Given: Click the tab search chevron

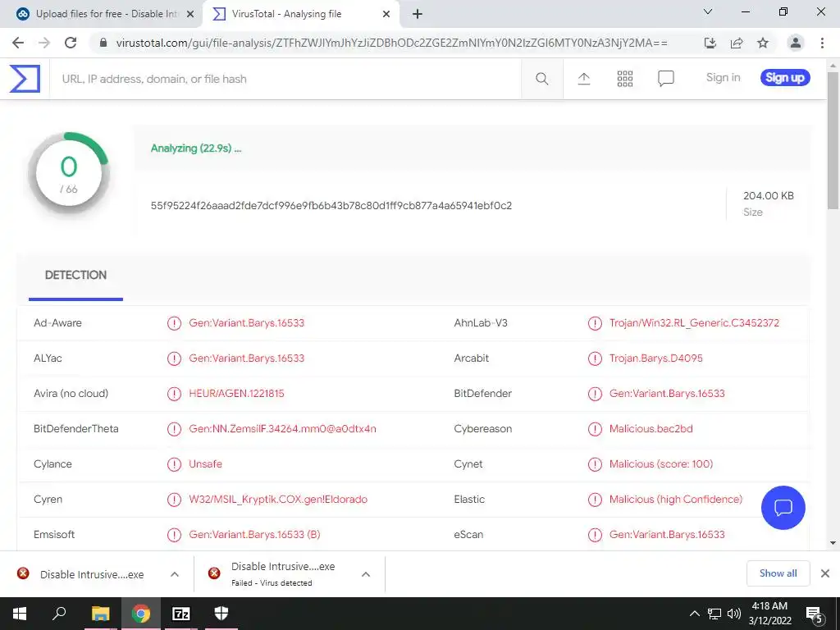Looking at the screenshot, I should pyautogui.click(x=708, y=11).
